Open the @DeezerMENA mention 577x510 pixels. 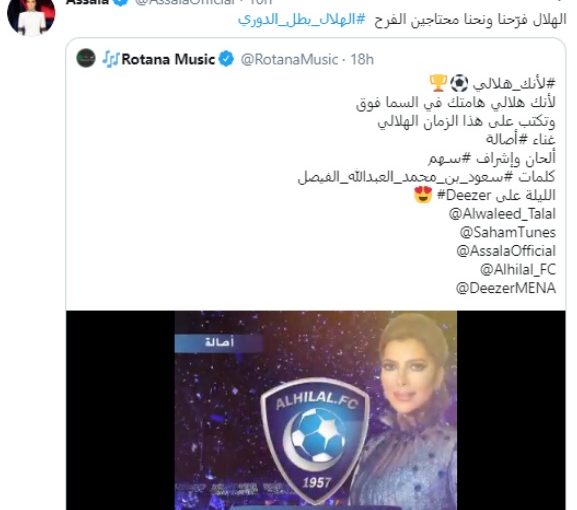[x=506, y=288]
